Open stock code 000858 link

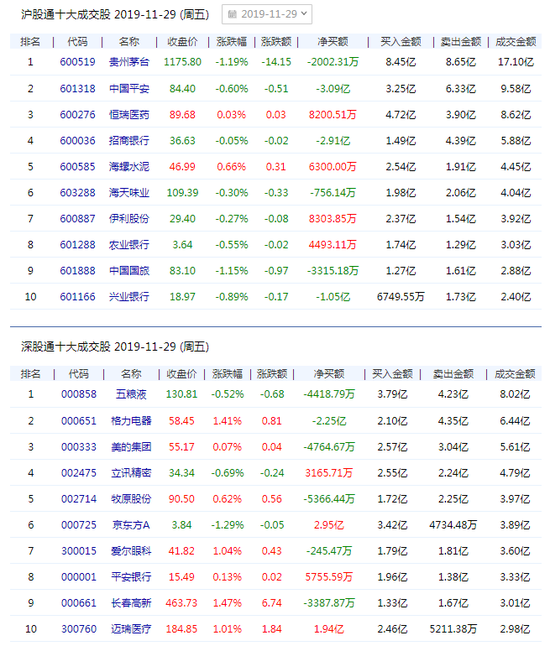coord(79,394)
